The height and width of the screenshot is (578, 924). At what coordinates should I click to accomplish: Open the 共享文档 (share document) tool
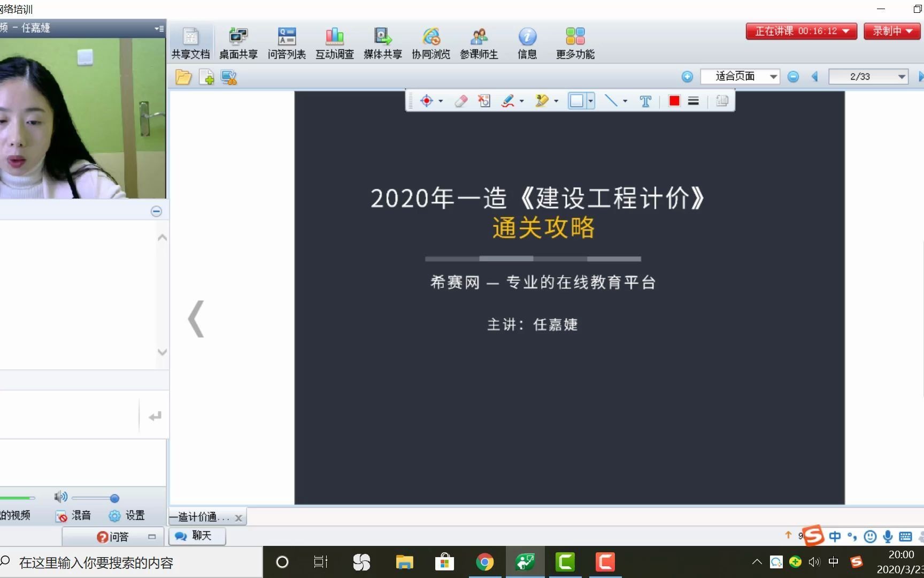pos(190,43)
